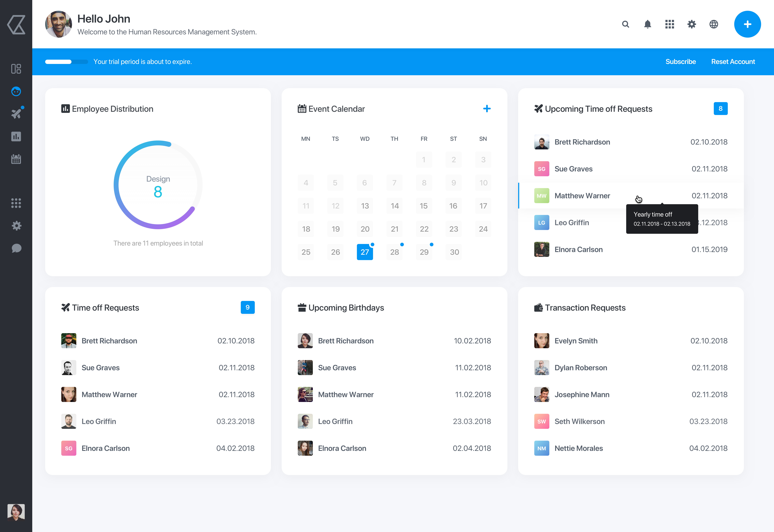The width and height of the screenshot is (774, 532).
Task: Click the trial period progress bar
Action: (x=66, y=62)
